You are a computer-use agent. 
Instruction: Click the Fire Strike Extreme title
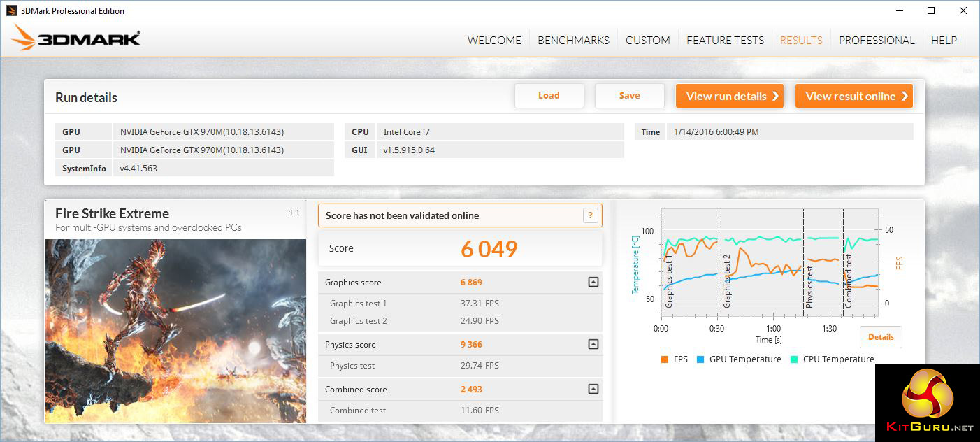pyautogui.click(x=112, y=213)
